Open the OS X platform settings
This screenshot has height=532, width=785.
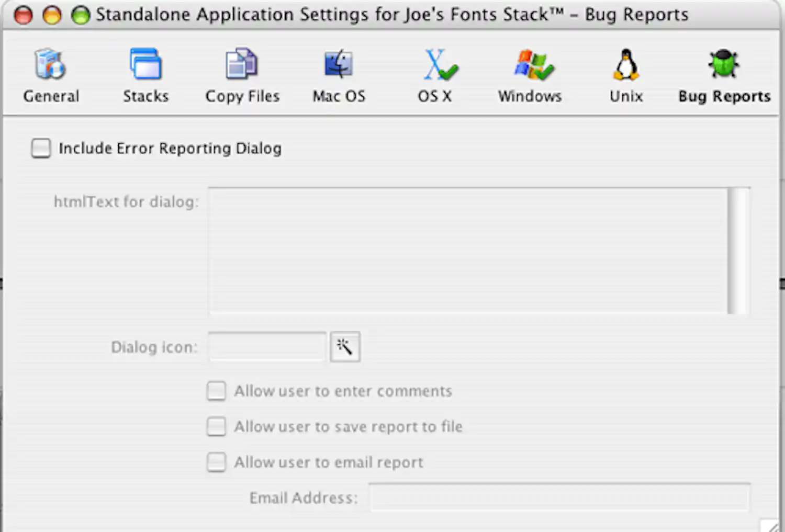click(435, 73)
